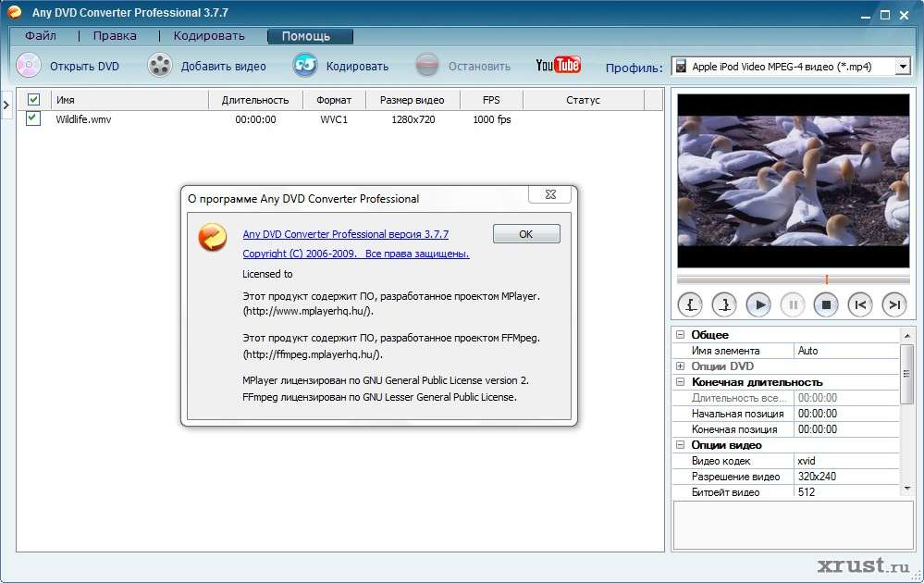
Task: Click the Add Video film reel icon
Action: (x=160, y=66)
